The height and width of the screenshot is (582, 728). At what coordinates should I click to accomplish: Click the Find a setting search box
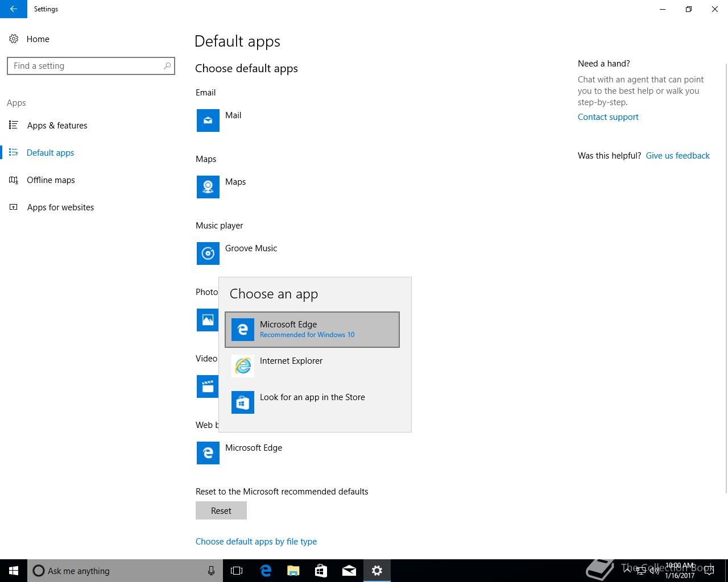tap(91, 66)
